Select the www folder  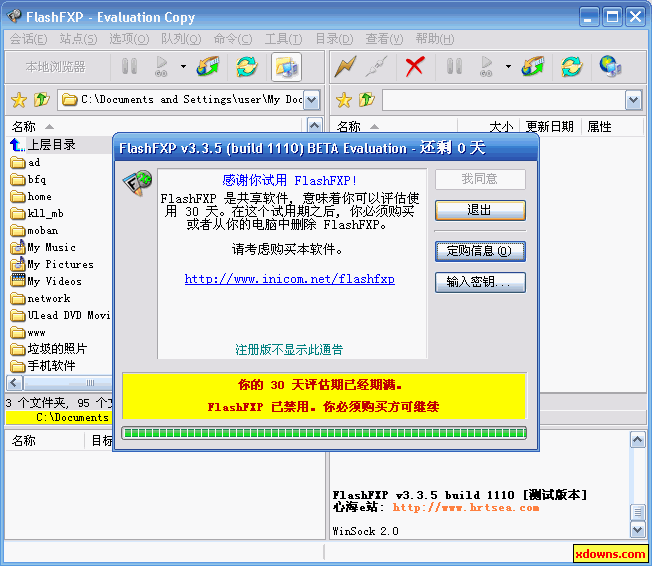tap(28, 333)
